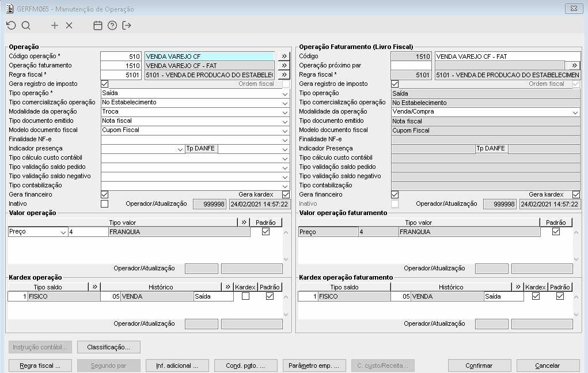Toggle Gera kardex checkbox in Operação
This screenshot has height=373, width=588.
pos(286,194)
